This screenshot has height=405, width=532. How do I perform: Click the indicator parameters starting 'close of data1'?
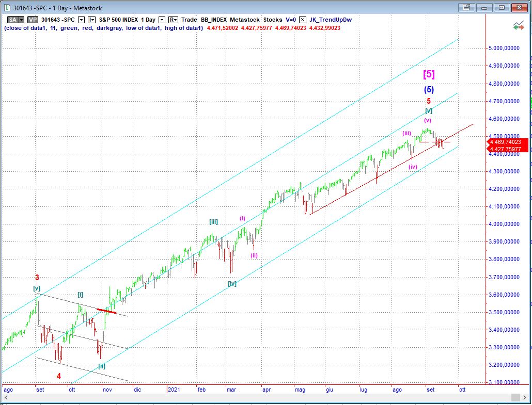(103, 28)
